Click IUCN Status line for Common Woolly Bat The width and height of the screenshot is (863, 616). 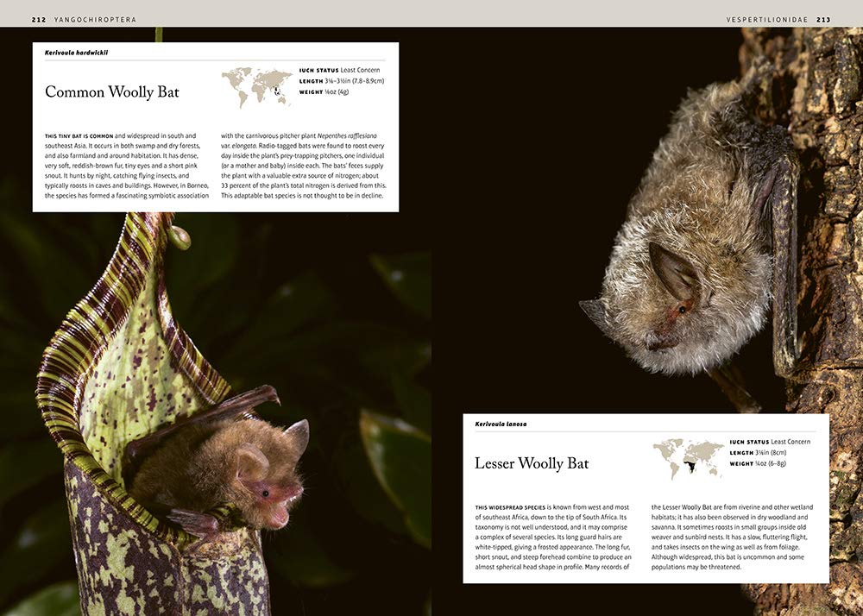tap(339, 70)
